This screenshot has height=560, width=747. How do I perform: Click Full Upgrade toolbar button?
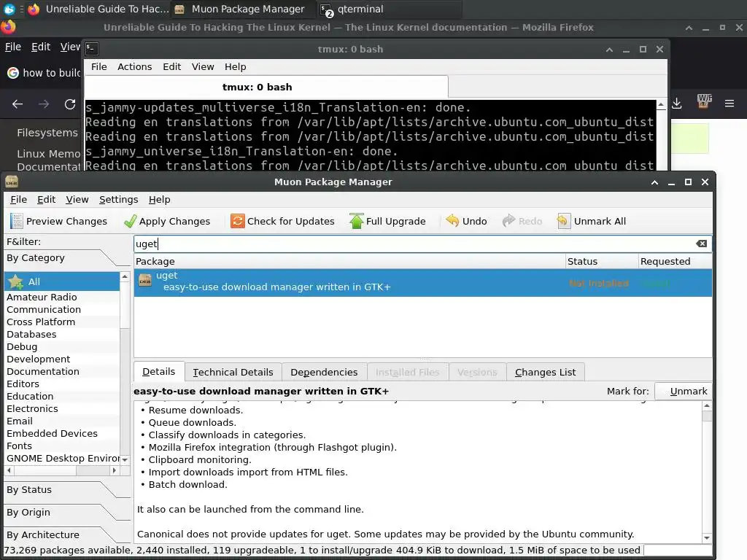[x=387, y=221]
